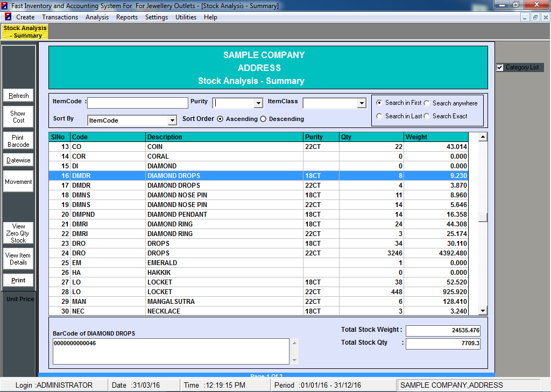The height and width of the screenshot is (392, 551).
Task: Open Print Barcode from the sidebar
Action: 18,141
